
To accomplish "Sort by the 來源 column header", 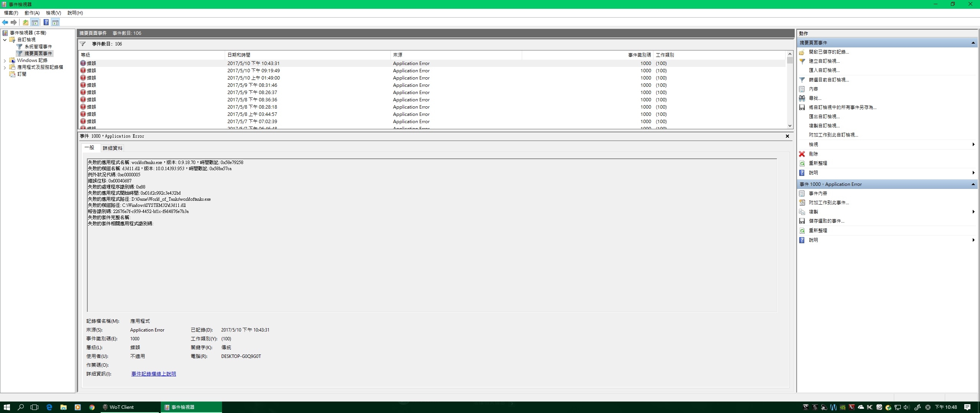I will (456, 55).
